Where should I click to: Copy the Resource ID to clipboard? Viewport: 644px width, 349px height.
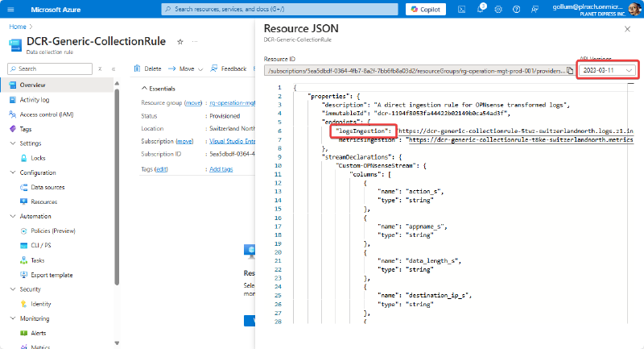pyautogui.click(x=570, y=71)
